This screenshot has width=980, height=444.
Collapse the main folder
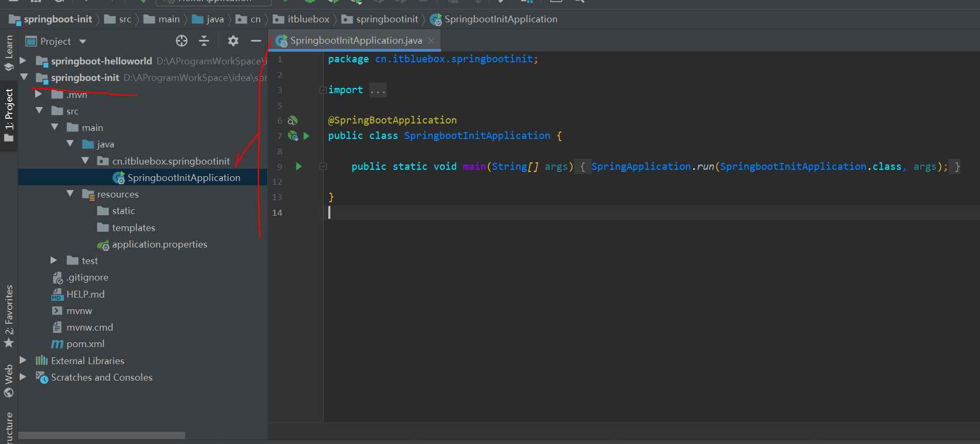55,127
